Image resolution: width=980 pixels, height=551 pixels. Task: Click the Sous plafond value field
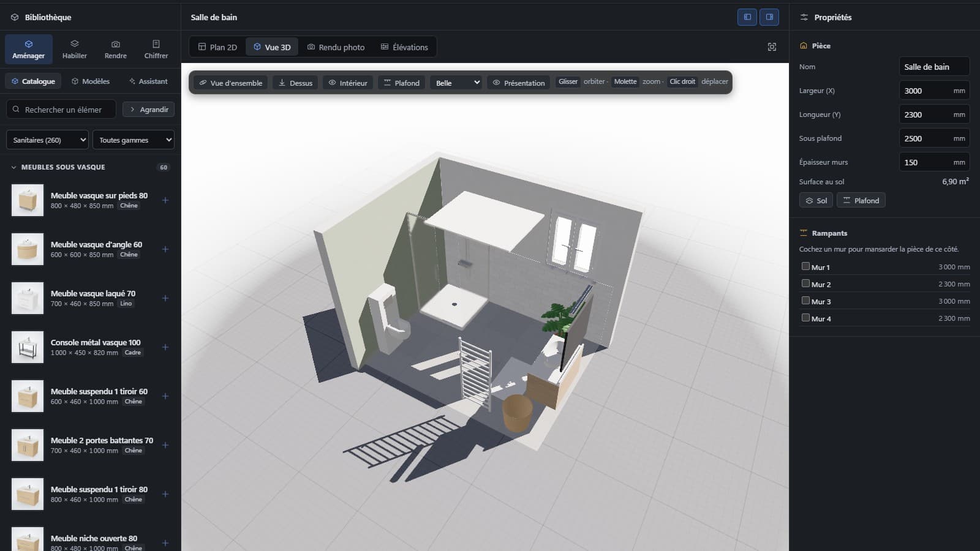pos(934,138)
